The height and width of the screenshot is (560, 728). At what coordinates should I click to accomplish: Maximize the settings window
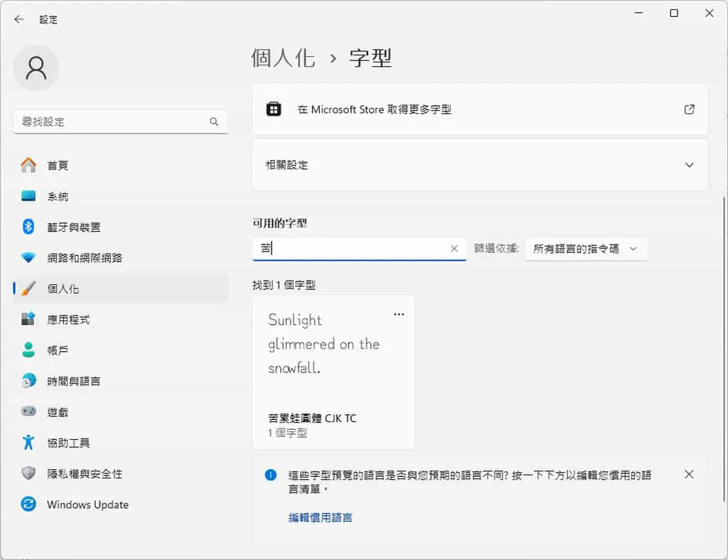tap(674, 13)
